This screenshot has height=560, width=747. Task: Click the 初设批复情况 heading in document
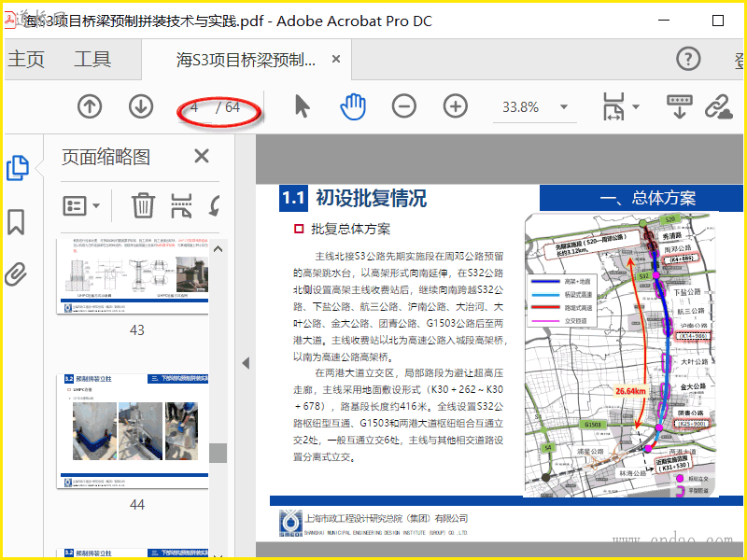pyautogui.click(x=371, y=198)
